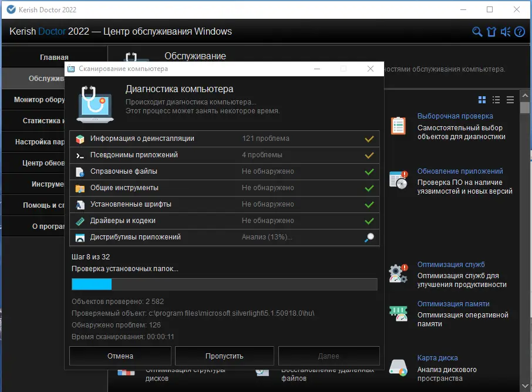Click the stethoscope laptop diagnostics icon
Image resolution: width=532 pixels, height=392 pixels.
(x=95, y=104)
